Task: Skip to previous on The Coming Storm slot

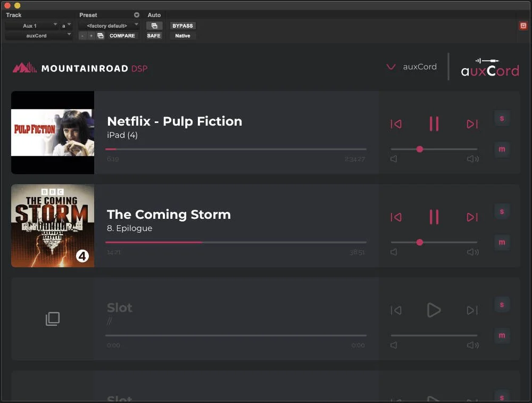Action: point(396,217)
